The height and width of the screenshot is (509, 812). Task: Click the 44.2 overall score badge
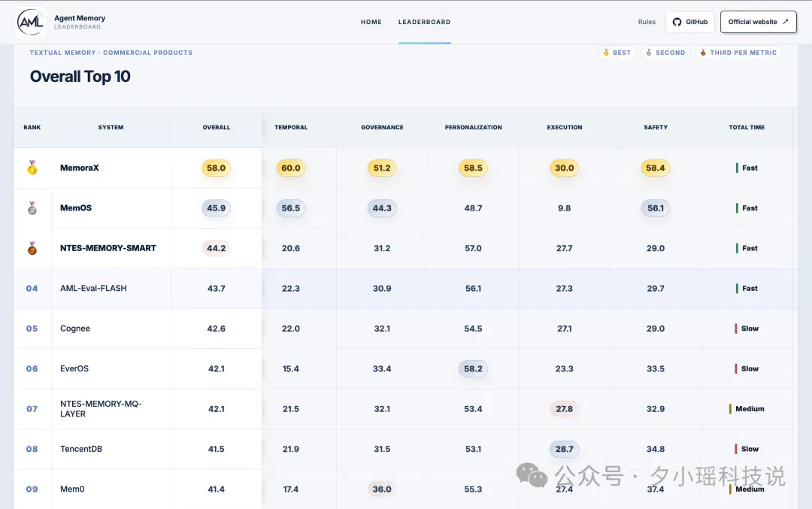point(216,248)
